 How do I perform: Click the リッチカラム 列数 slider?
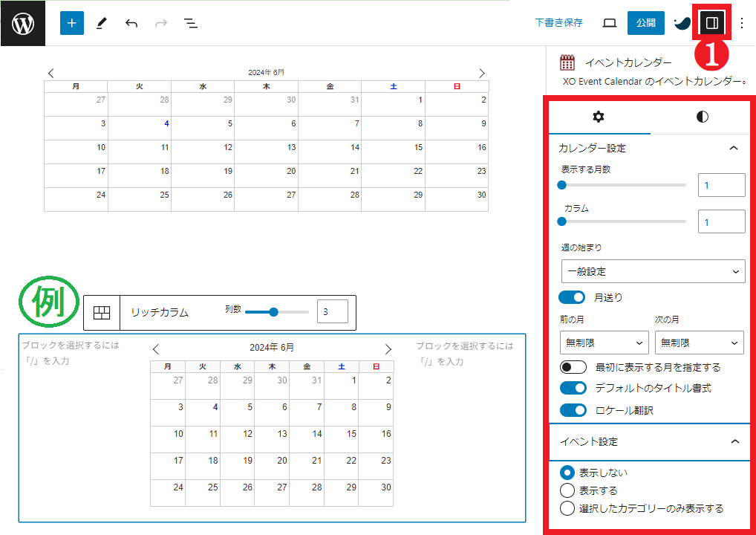276,312
